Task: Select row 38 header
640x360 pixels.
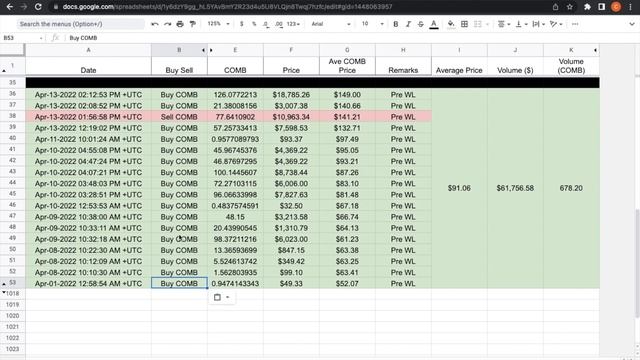Action: [13, 116]
